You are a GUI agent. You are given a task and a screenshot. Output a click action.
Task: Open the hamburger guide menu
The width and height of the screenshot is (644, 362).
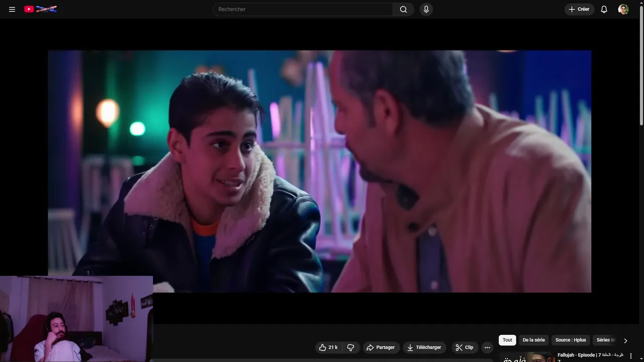[12, 9]
